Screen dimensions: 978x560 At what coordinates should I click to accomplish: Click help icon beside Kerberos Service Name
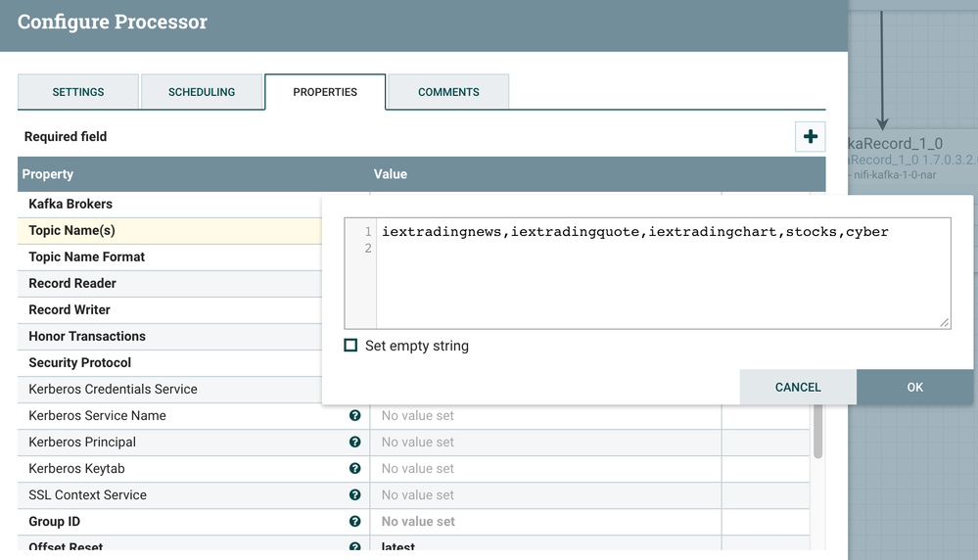[x=355, y=416]
